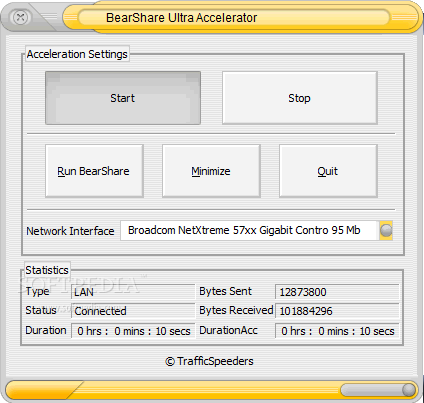424x403 pixels.
Task: Click the Start acceleration button
Action: tap(123, 98)
